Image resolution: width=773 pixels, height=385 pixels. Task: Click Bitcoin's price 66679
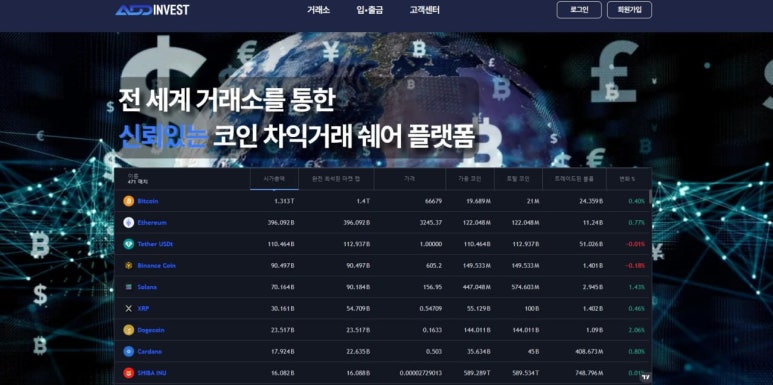(x=433, y=201)
